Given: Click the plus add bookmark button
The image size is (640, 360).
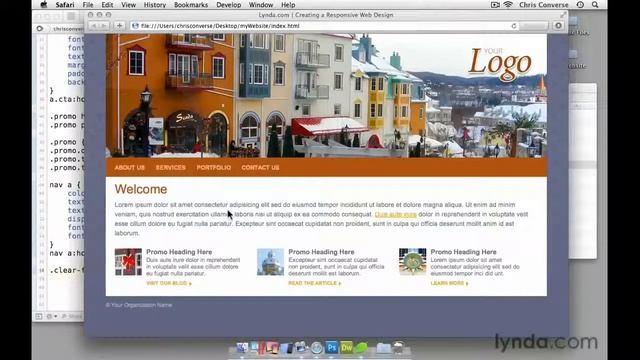Looking at the screenshot, I should (x=119, y=26).
